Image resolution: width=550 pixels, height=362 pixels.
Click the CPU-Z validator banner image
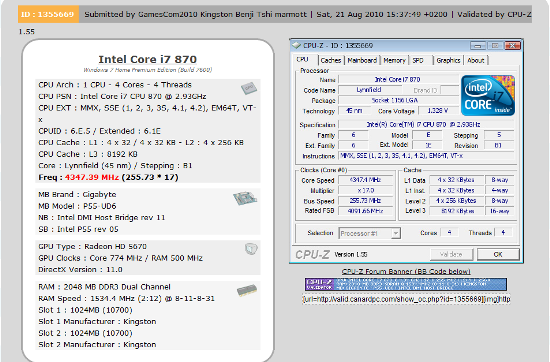click(x=406, y=284)
